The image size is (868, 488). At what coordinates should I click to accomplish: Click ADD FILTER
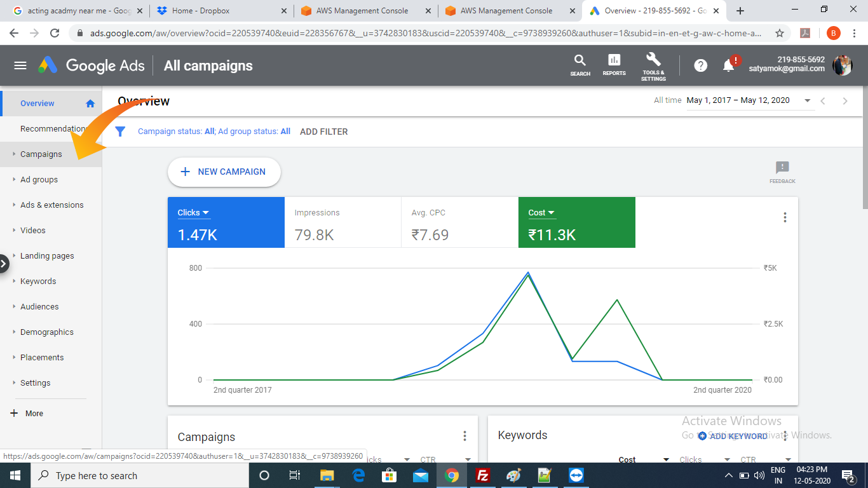(x=324, y=132)
